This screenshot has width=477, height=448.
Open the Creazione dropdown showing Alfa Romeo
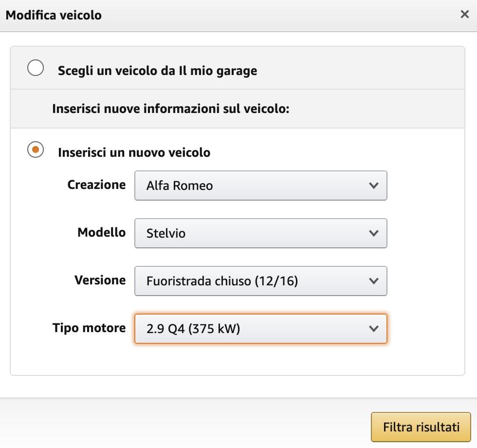pos(260,186)
